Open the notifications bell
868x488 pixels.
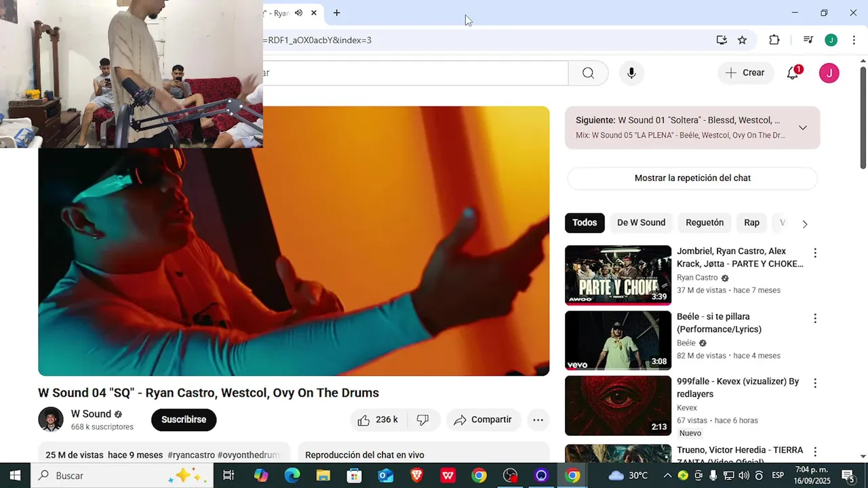click(793, 73)
